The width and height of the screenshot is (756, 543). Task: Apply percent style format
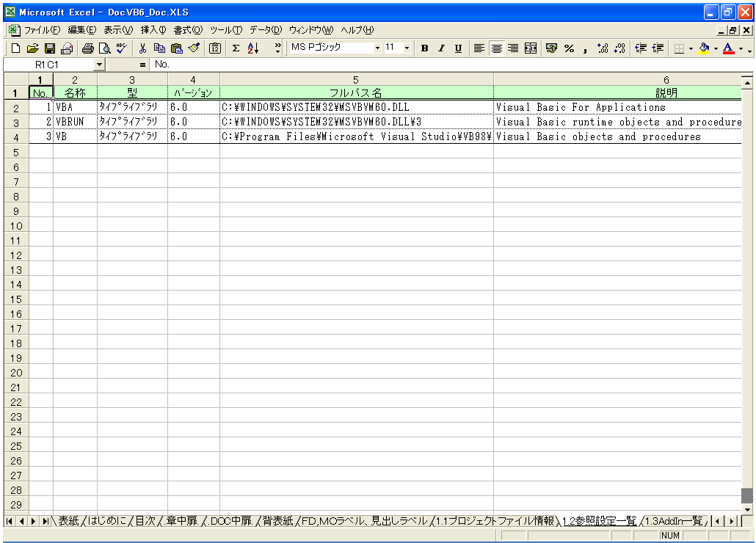point(569,48)
